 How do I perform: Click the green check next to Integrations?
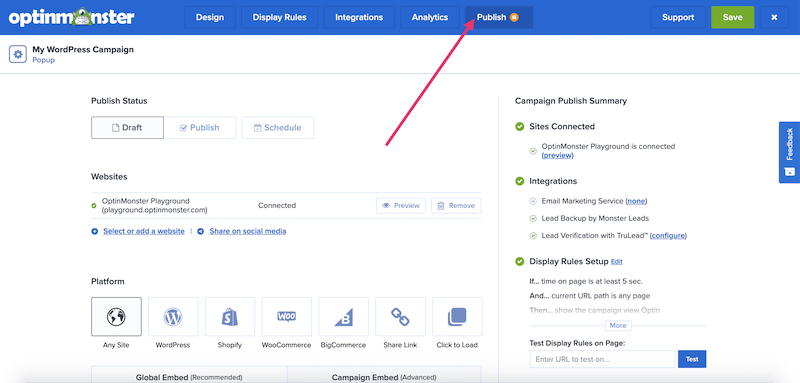click(x=519, y=181)
